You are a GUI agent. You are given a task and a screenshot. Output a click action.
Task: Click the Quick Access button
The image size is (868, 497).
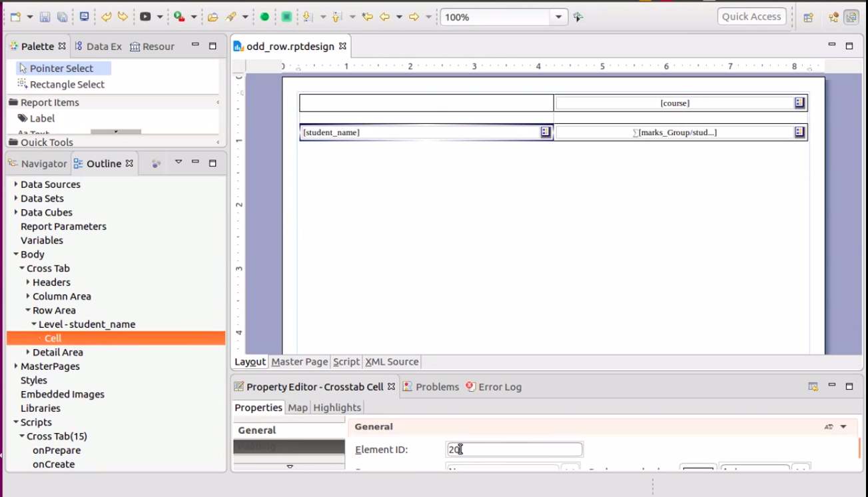tap(751, 17)
